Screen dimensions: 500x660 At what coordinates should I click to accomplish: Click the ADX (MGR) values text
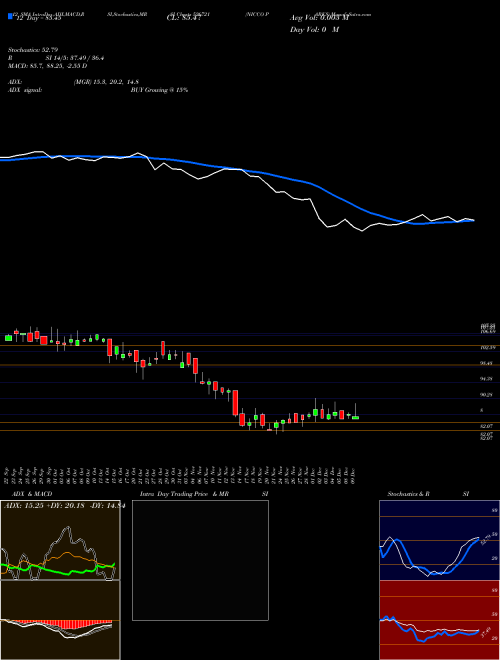click(x=106, y=82)
